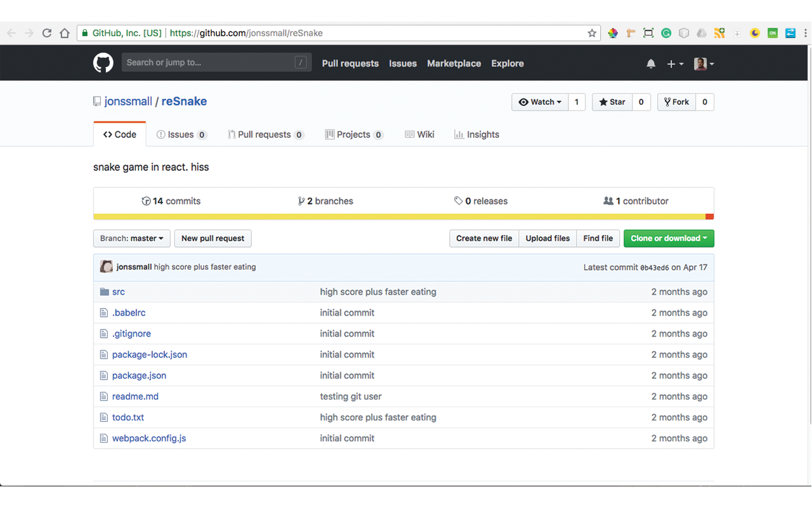Open the src folder
This screenshot has height=508, width=812.
click(119, 292)
